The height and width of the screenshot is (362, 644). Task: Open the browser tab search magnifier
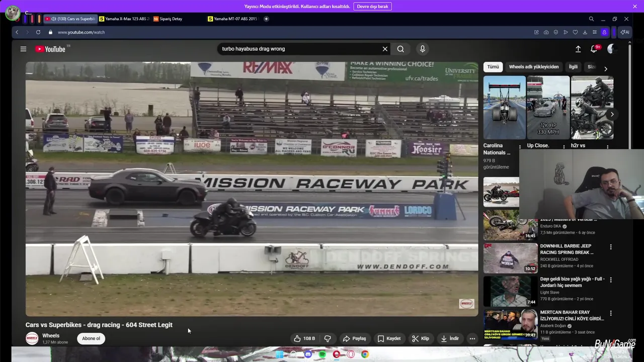[x=591, y=19]
